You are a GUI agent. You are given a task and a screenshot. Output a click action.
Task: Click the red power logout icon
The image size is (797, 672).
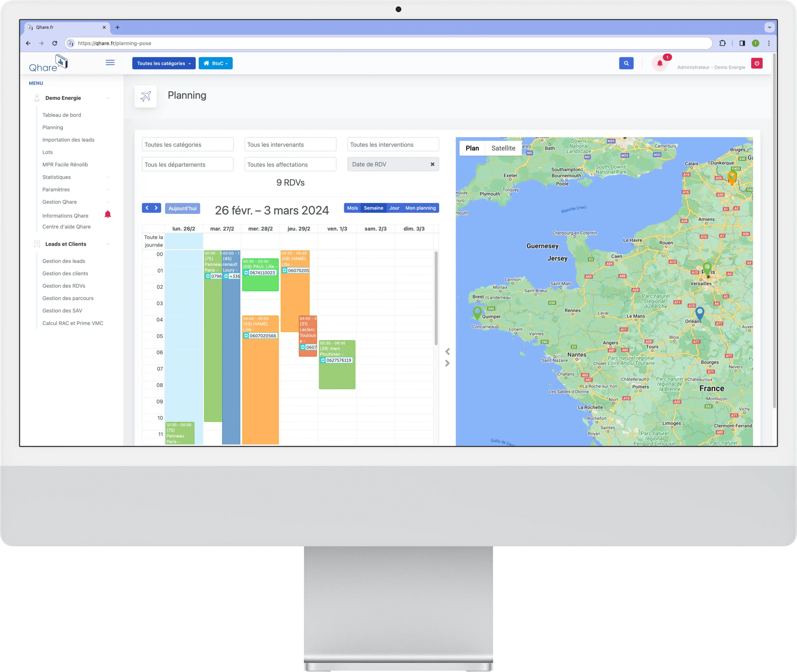click(756, 63)
